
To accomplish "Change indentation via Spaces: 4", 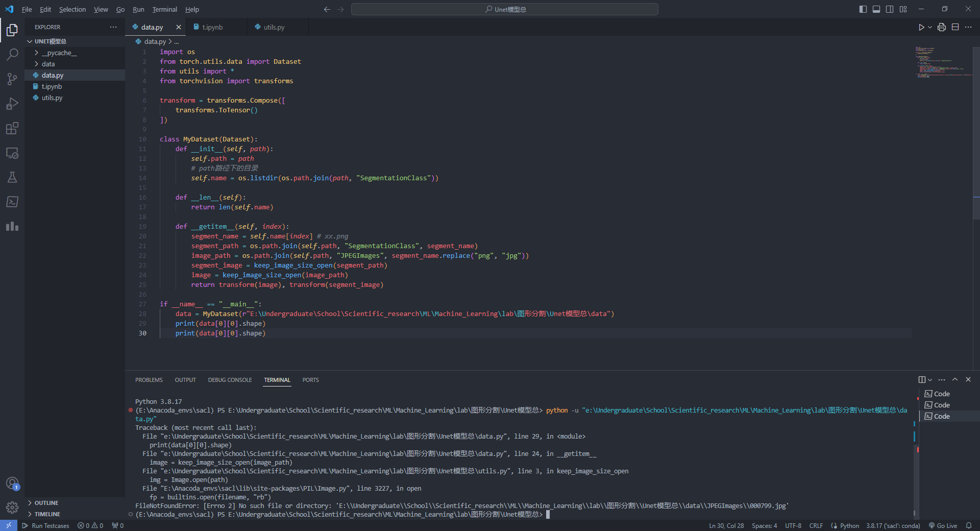I will tap(764, 525).
